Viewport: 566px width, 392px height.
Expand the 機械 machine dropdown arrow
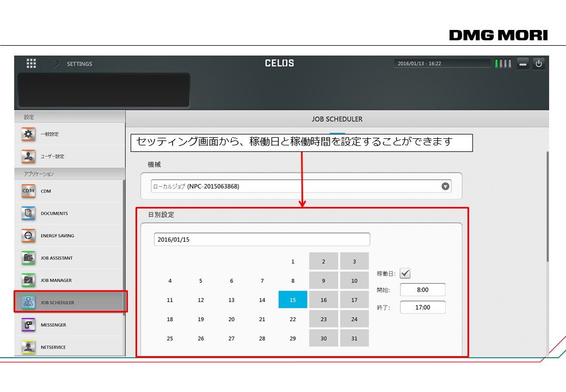tap(445, 186)
